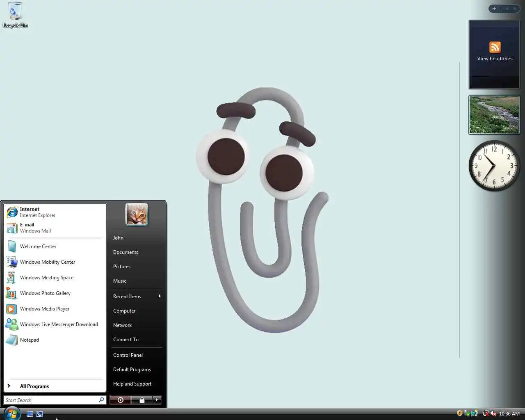Image resolution: width=525 pixels, height=420 pixels.
Task: Click the Windows Meeting Space label
Action: (x=47, y=278)
